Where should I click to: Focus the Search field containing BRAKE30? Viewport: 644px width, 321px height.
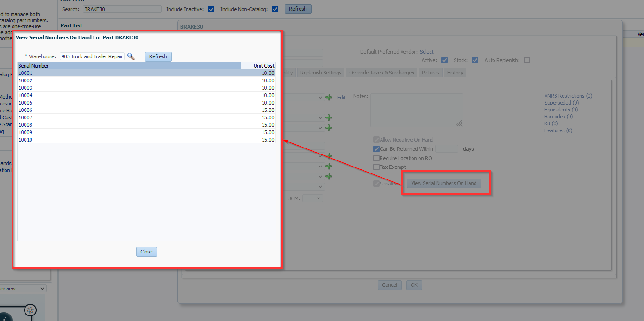122,9
